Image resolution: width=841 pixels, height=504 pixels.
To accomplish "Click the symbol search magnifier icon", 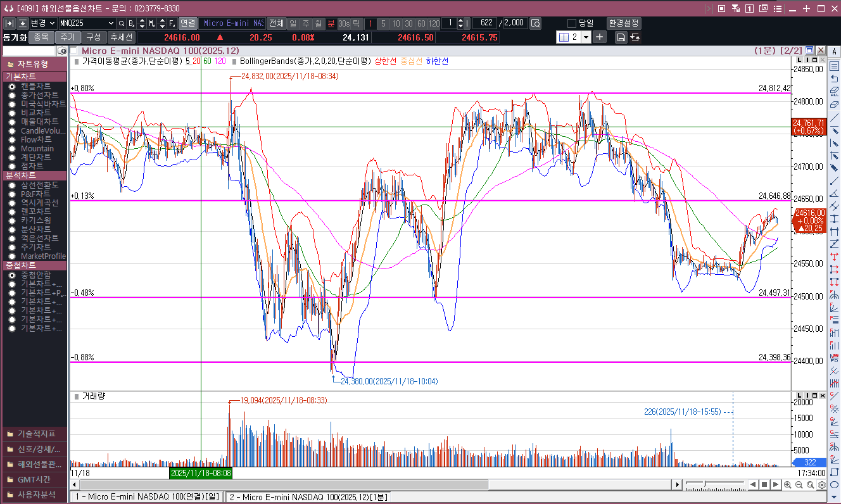I will coord(122,23).
